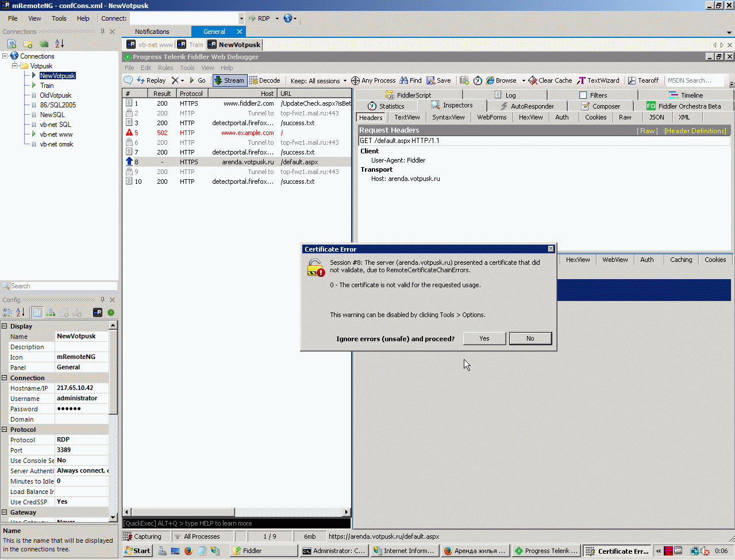Open the RDP protocol dropdown arrow
Viewport: 735px width, 560px height.
(277, 18)
